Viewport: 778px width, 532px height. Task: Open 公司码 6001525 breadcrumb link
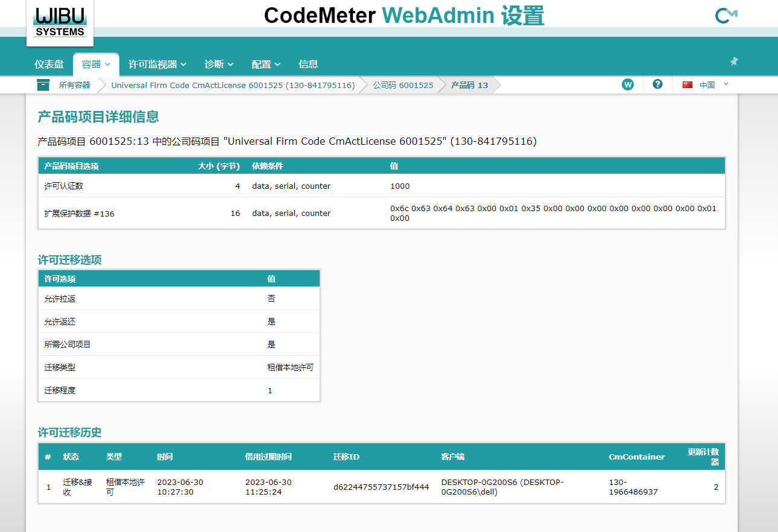[403, 85]
